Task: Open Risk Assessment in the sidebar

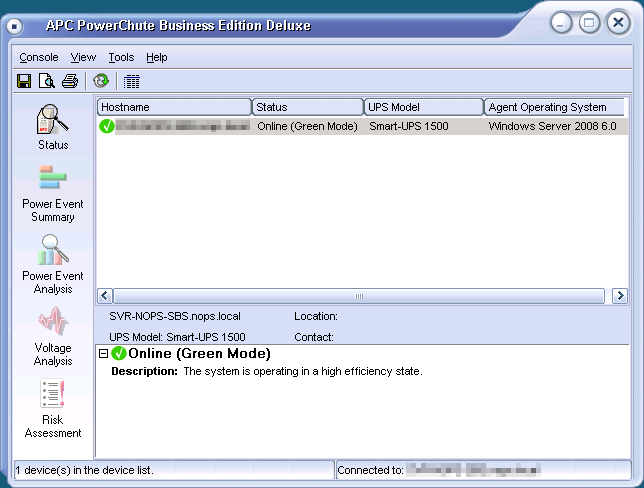Action: point(53,409)
